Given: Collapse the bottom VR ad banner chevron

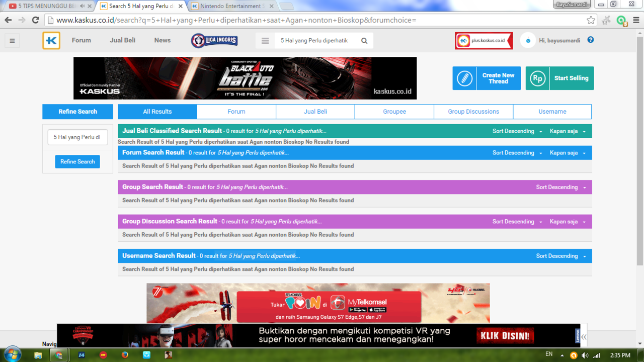Looking at the screenshot, I should tap(584, 337).
